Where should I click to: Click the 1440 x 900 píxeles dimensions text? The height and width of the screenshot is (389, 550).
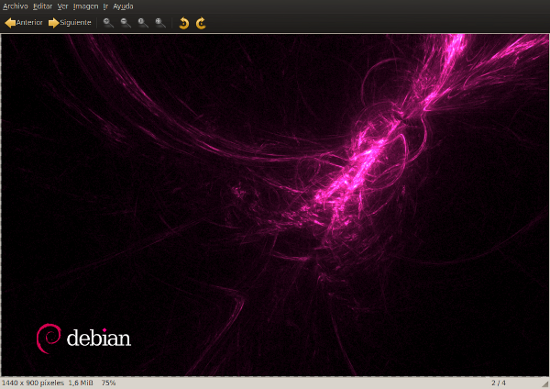[x=33, y=383]
